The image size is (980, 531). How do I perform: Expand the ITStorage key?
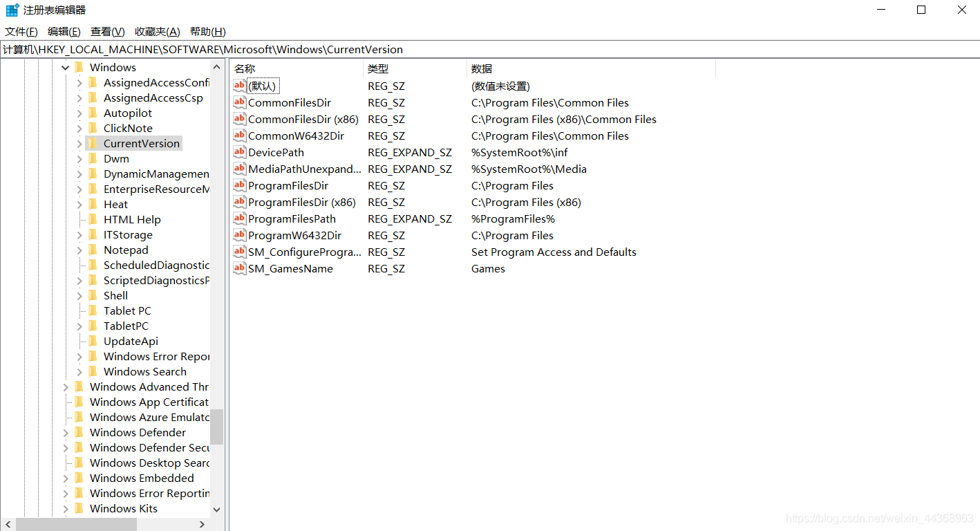coord(79,234)
